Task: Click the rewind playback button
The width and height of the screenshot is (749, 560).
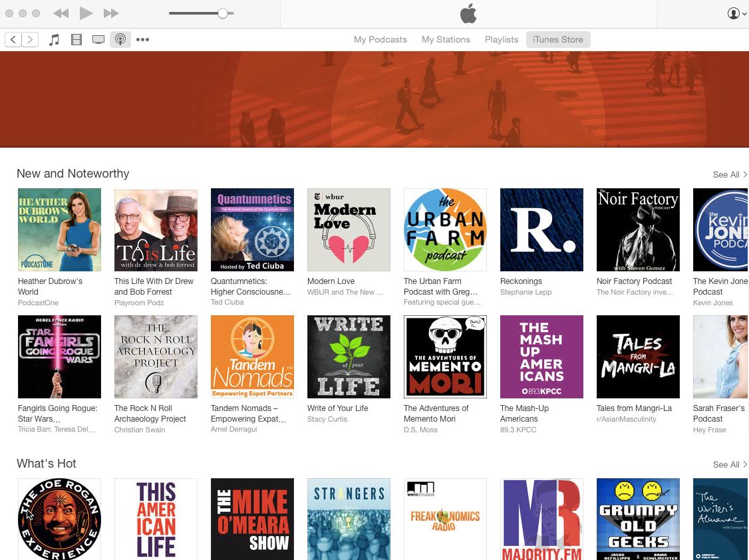Action: click(x=61, y=13)
